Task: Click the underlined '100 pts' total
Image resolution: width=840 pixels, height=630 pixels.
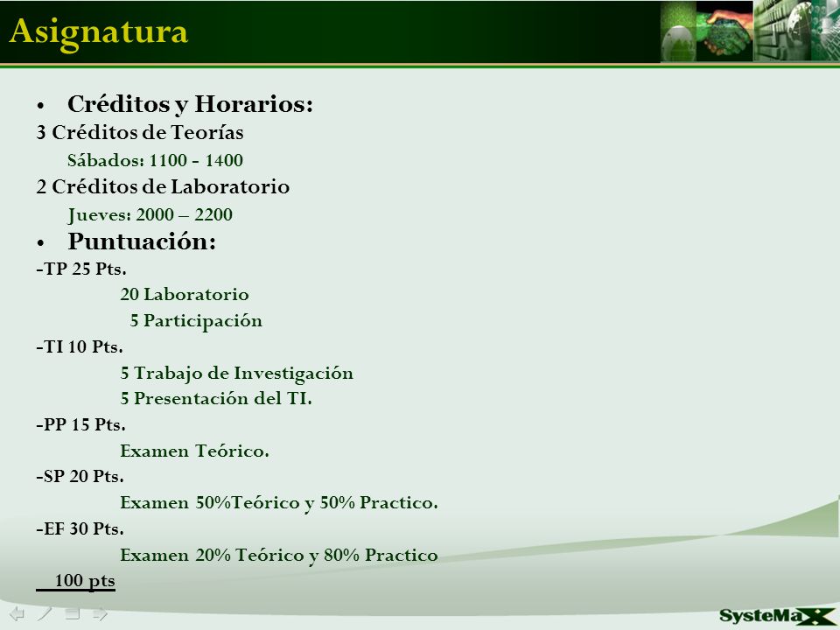Action: (75, 581)
